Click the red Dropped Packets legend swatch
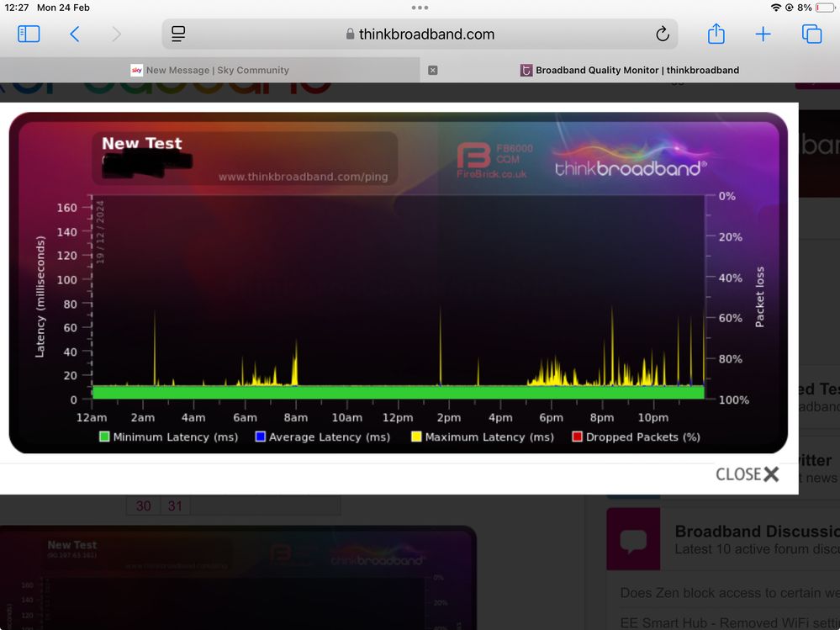This screenshot has height=630, width=840. tap(578, 437)
